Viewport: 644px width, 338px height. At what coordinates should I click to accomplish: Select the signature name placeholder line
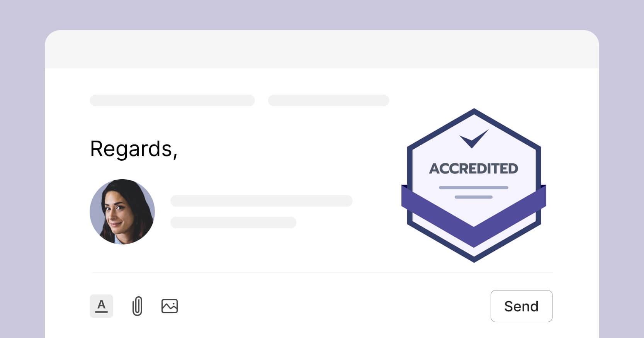(262, 201)
